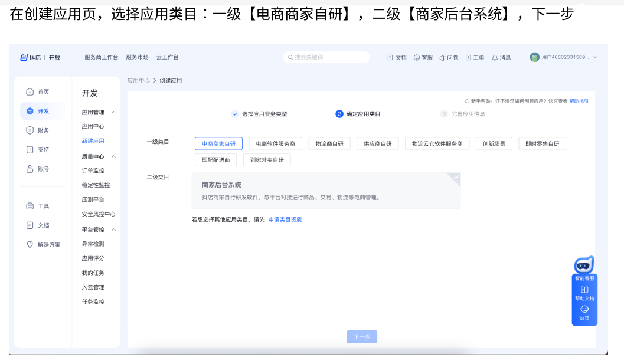Click 应用中心 in the breadcrumb
The height and width of the screenshot is (364, 624).
(x=139, y=81)
